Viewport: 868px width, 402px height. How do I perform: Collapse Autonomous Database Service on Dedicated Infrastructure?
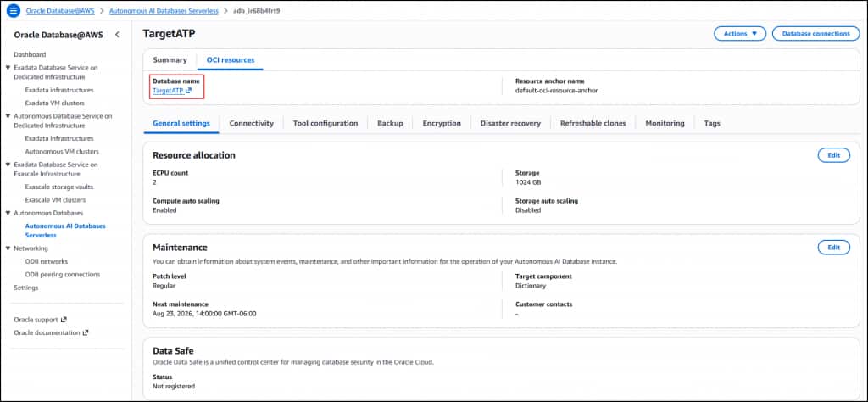tap(8, 116)
